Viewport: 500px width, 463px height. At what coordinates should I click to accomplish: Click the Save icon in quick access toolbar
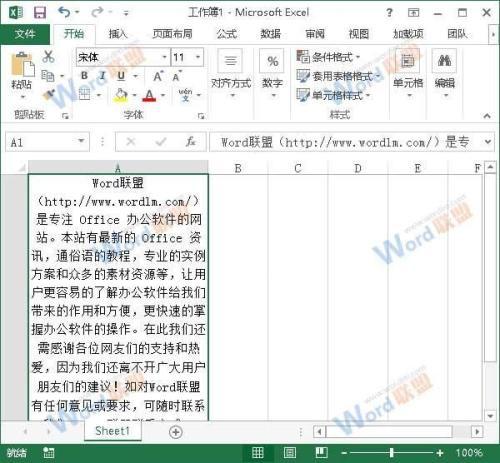tap(40, 13)
